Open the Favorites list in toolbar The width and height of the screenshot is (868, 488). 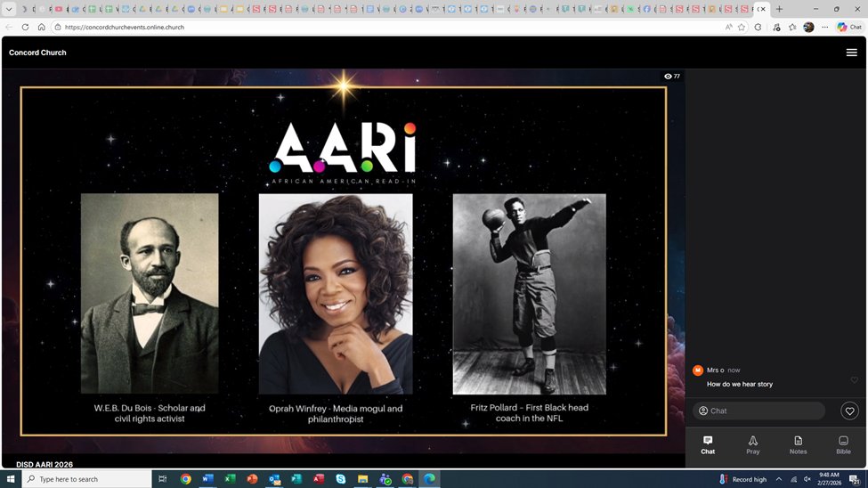coord(792,27)
